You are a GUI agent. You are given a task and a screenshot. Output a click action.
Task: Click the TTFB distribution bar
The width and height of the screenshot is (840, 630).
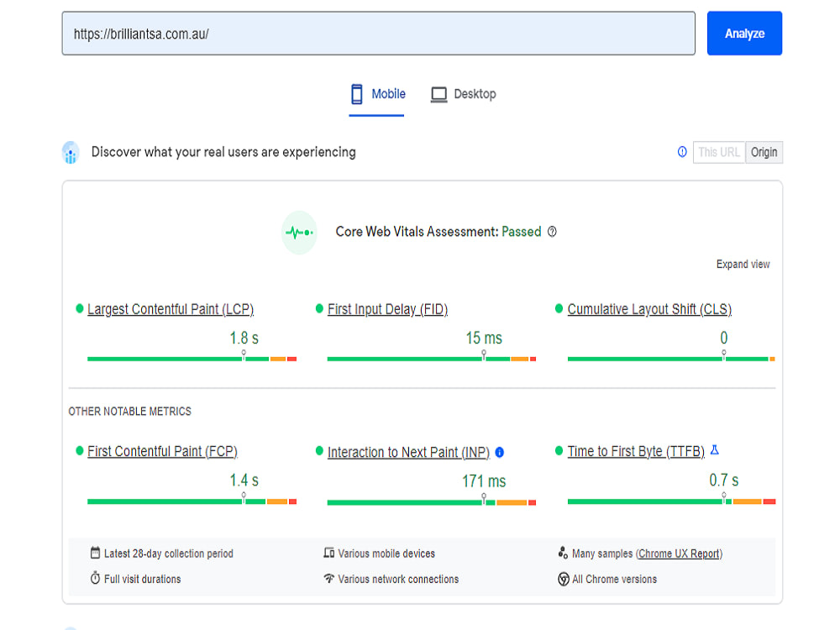671,501
